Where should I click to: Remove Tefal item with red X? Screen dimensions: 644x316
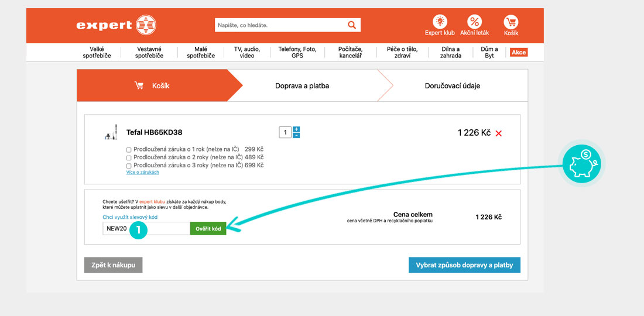pyautogui.click(x=499, y=133)
